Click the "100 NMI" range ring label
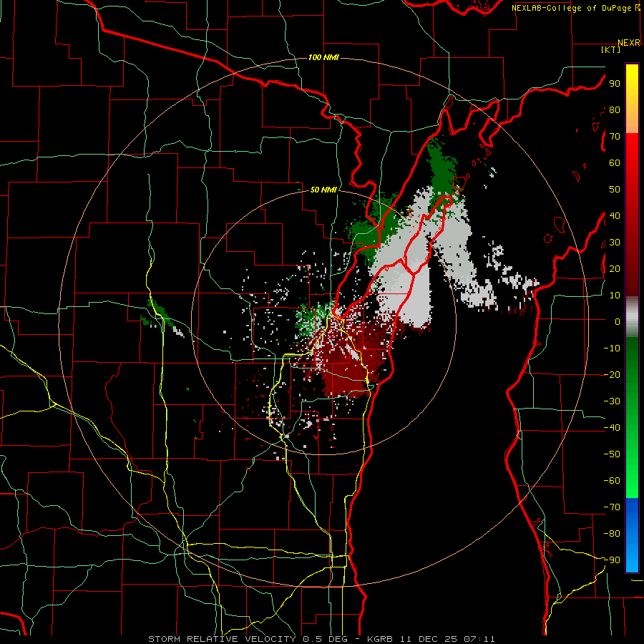Screen dimensions: 644x644 point(323,57)
